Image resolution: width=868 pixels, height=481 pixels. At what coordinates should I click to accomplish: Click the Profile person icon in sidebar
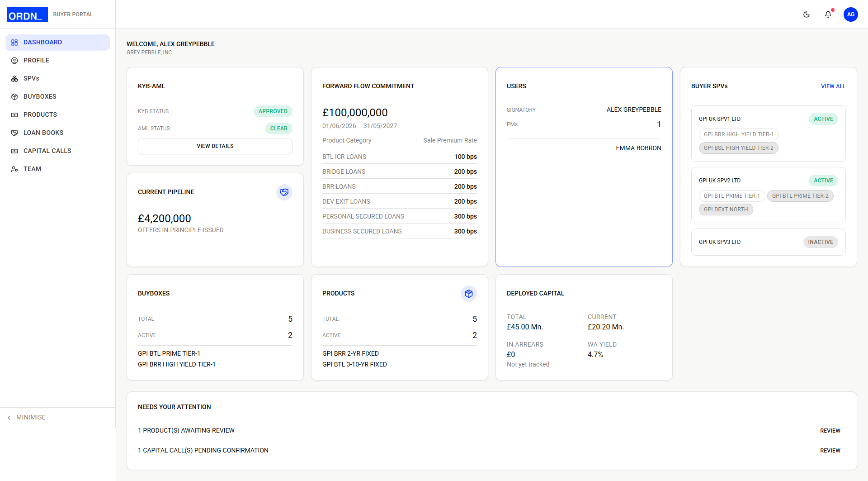[14, 61]
